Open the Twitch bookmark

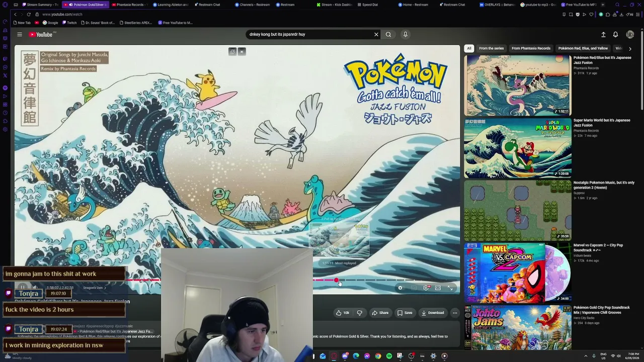point(69,23)
